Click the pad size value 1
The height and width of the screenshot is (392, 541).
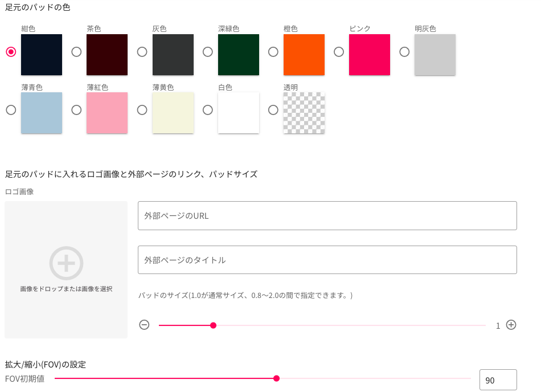[x=498, y=326]
